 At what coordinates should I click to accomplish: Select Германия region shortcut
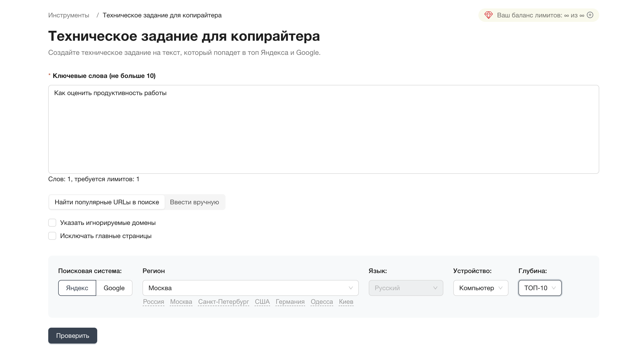tap(290, 302)
